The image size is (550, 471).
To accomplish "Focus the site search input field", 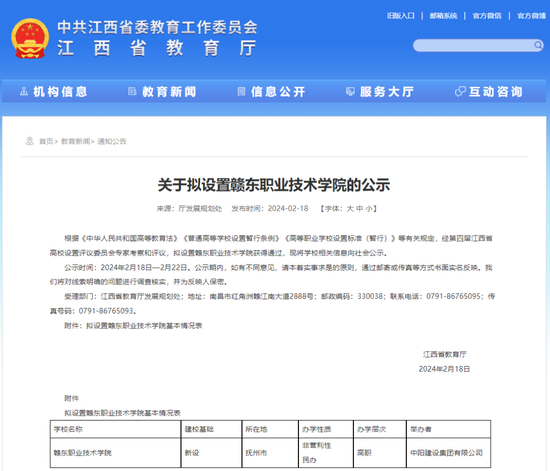I will pos(474,45).
